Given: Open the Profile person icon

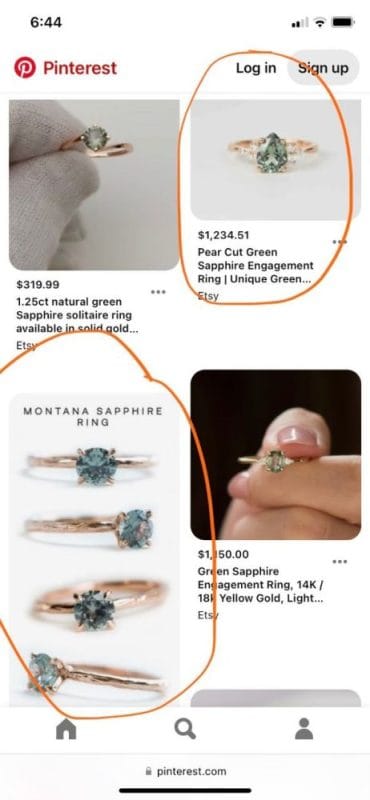Looking at the screenshot, I should pyautogui.click(x=304, y=729).
